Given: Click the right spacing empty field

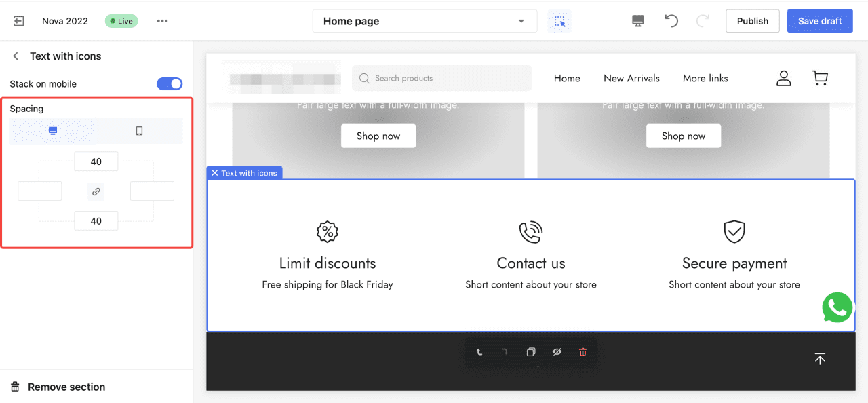Looking at the screenshot, I should pos(152,191).
